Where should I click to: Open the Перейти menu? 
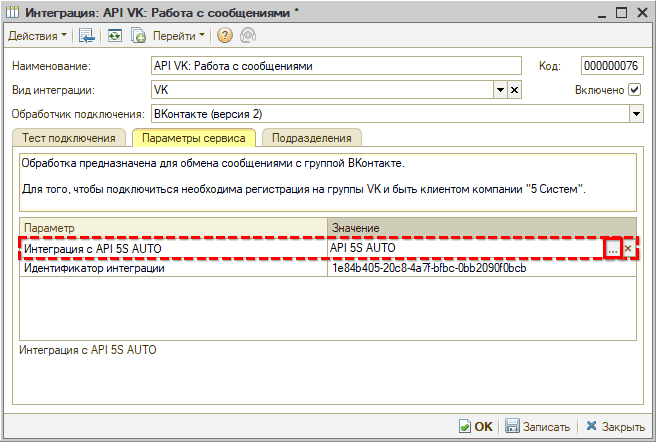pyautogui.click(x=180, y=35)
